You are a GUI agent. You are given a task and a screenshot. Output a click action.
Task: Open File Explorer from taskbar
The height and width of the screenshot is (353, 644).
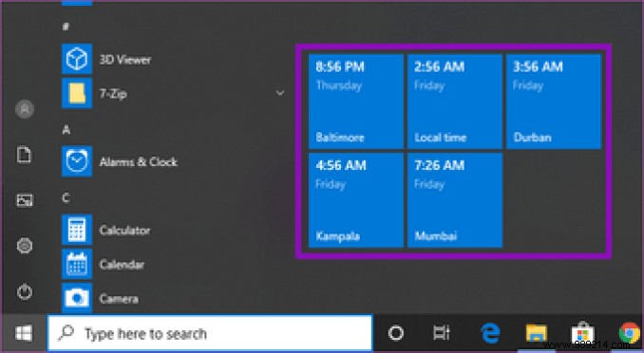point(537,333)
